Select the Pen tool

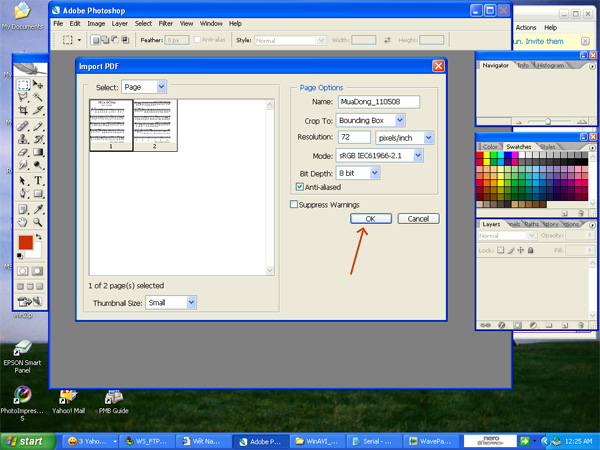(23, 193)
